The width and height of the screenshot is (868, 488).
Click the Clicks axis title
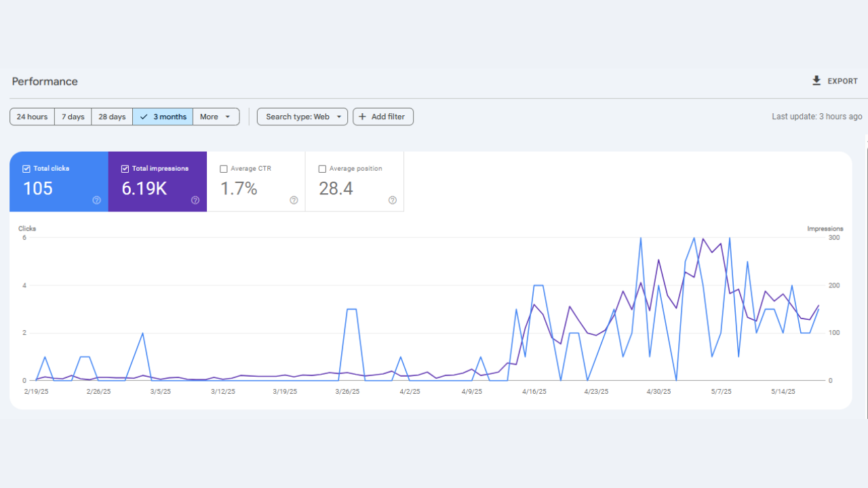[27, 228]
